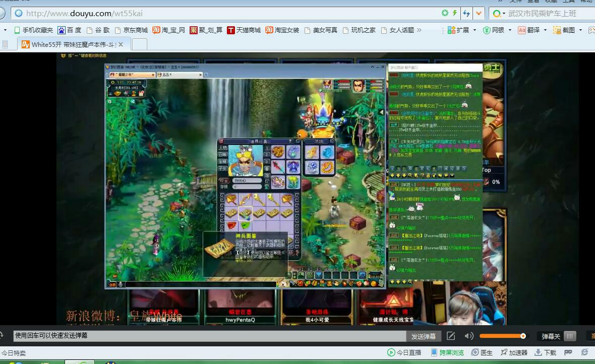Close the White55开 browser tab
Image resolution: width=595 pixels, height=364 pixels.
[121, 44]
